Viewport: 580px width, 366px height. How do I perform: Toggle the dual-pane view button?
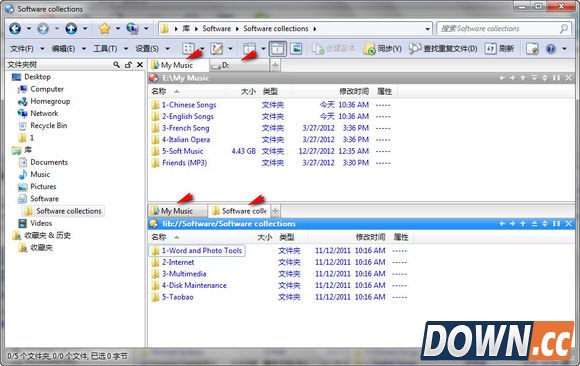pos(277,48)
